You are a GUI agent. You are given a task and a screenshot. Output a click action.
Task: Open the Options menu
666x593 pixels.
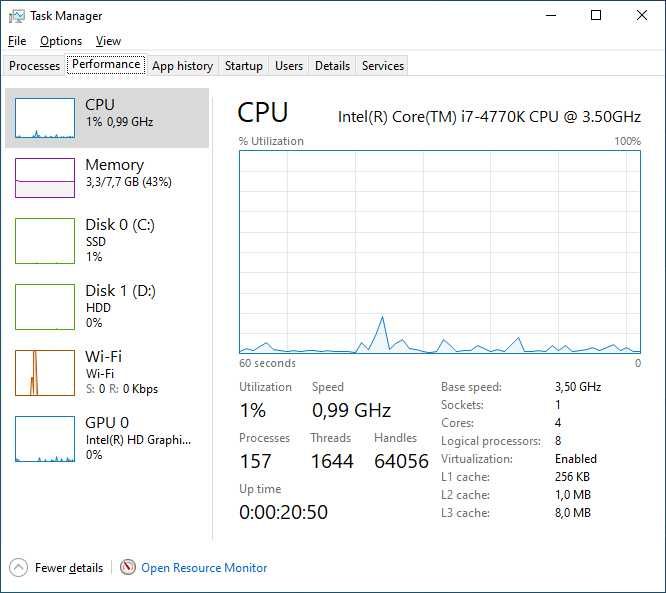[x=61, y=41]
